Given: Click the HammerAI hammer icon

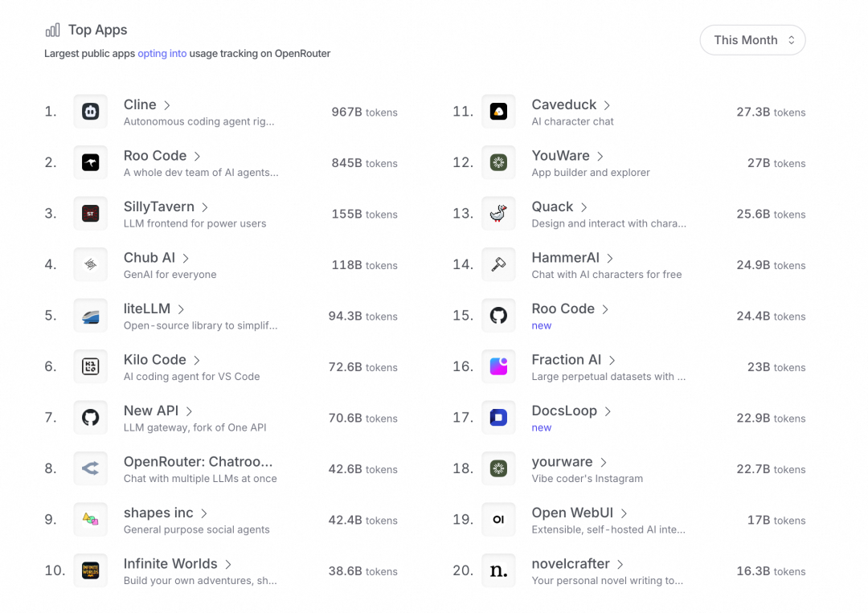Looking at the screenshot, I should 498,264.
